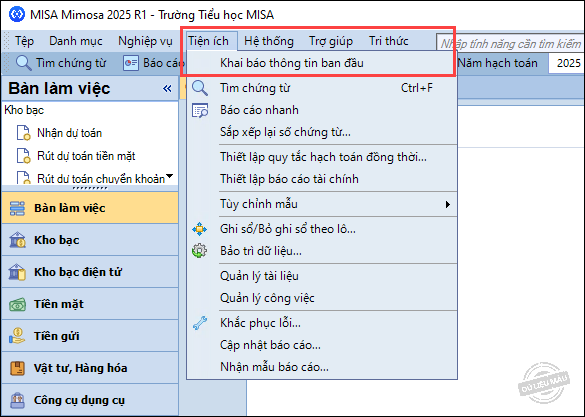
Task: Open Kho bạc module in sidebar
Action: (90, 240)
